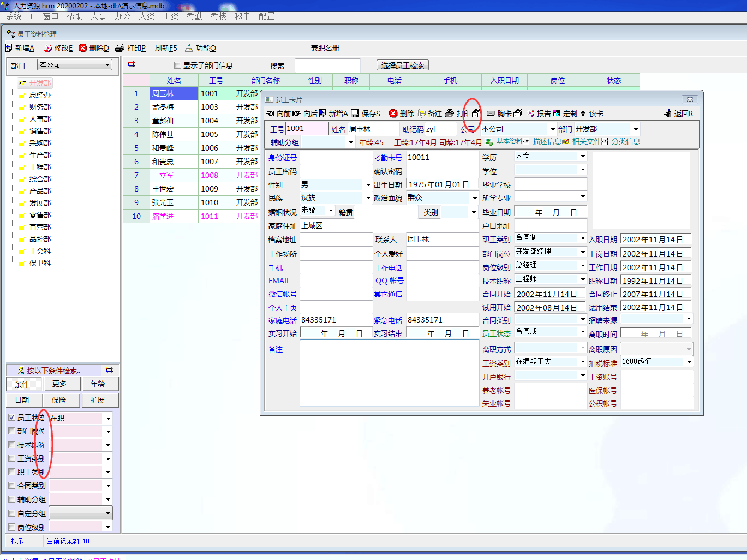The image size is (747, 560).
Task: Open the 报告 report icon in card toolbar
Action: (530, 114)
